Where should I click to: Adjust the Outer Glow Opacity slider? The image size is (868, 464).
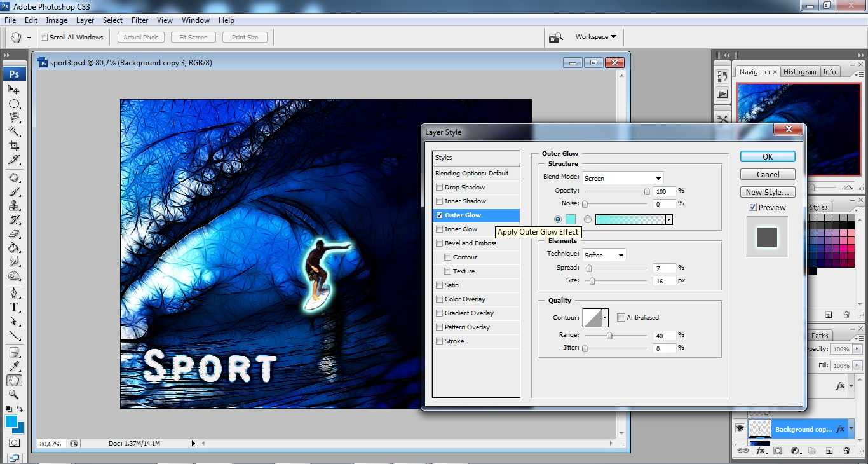[647, 191]
